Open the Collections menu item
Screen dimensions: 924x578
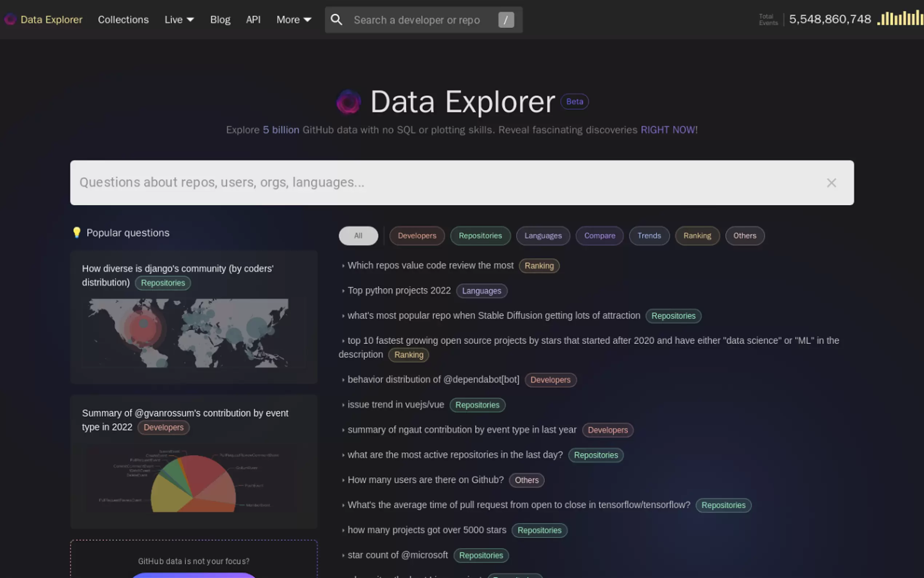123,19
